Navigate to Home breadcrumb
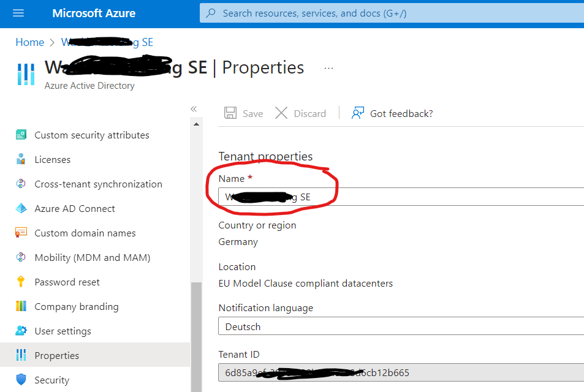 [x=30, y=42]
